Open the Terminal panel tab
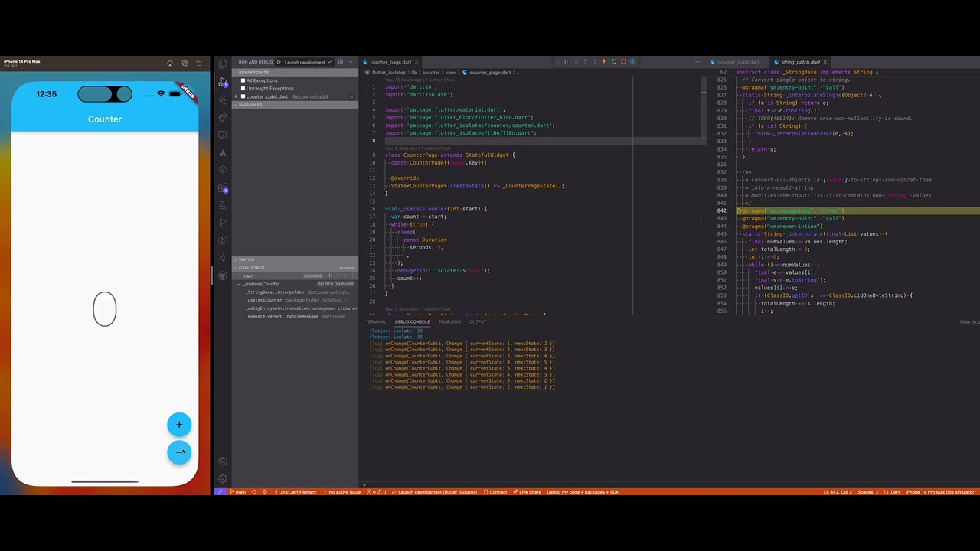 coord(375,321)
